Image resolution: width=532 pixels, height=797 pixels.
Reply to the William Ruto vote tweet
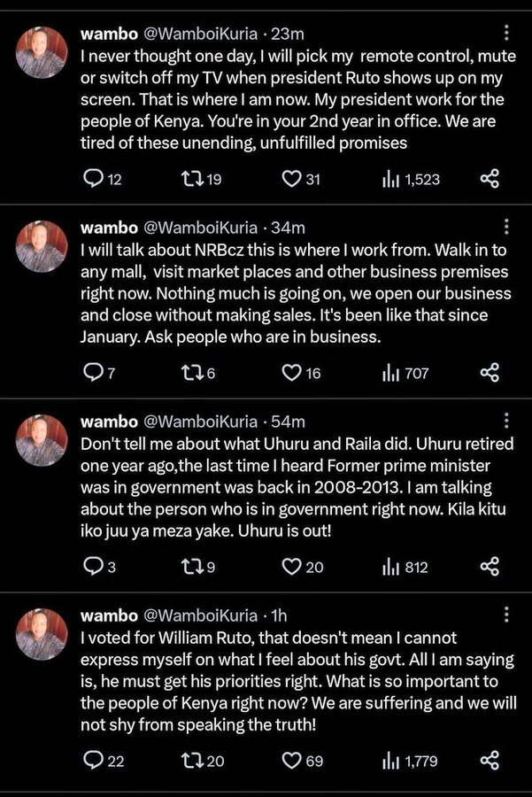pyautogui.click(x=93, y=760)
